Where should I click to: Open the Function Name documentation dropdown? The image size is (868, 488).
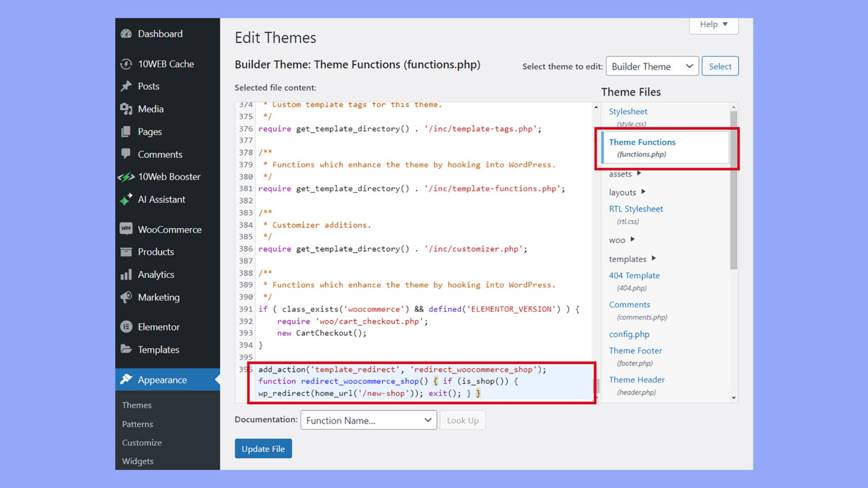point(368,420)
